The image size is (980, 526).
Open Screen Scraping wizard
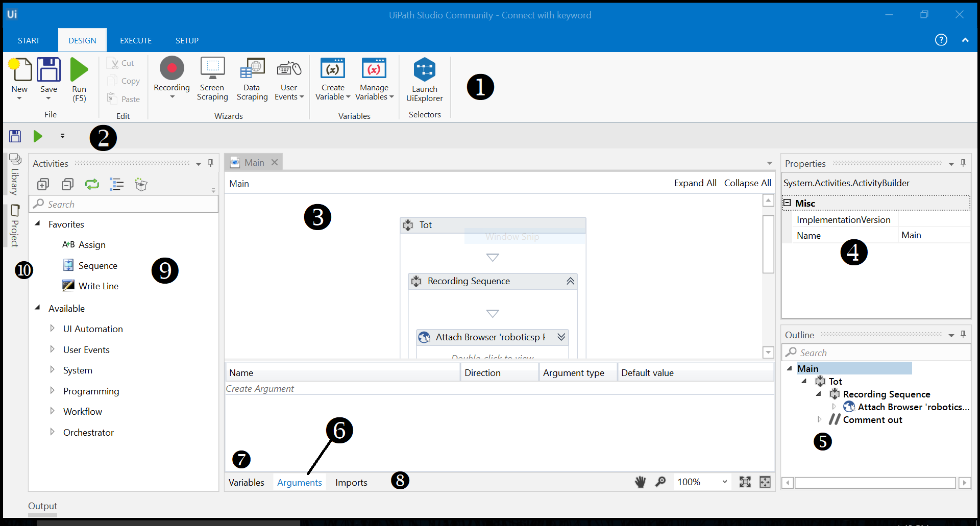click(212, 68)
